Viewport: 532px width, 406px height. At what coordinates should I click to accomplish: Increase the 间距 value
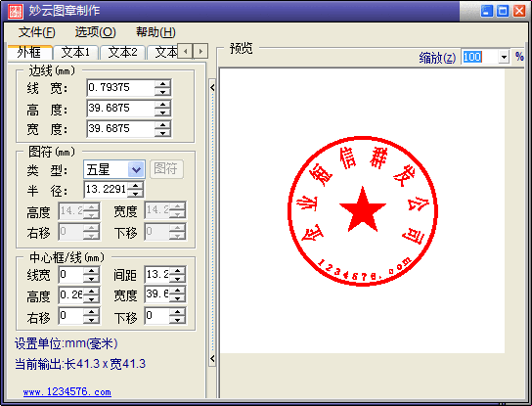tap(177, 271)
